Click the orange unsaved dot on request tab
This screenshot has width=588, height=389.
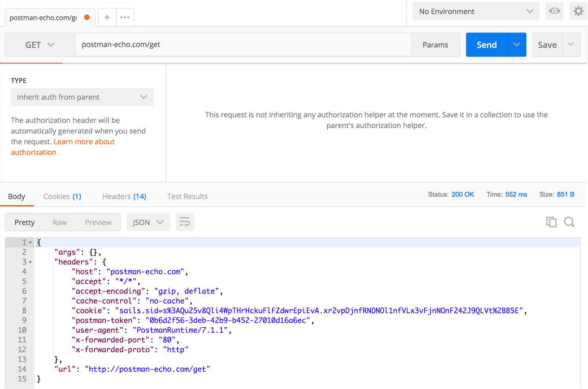coord(87,18)
